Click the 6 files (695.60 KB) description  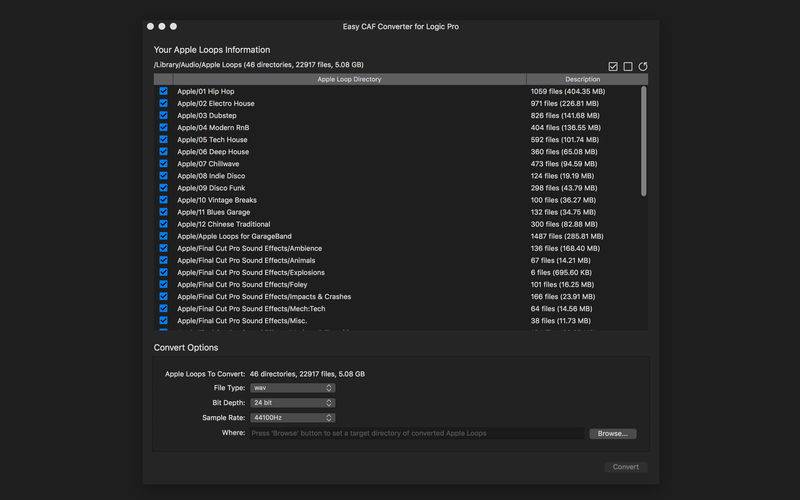pos(561,272)
